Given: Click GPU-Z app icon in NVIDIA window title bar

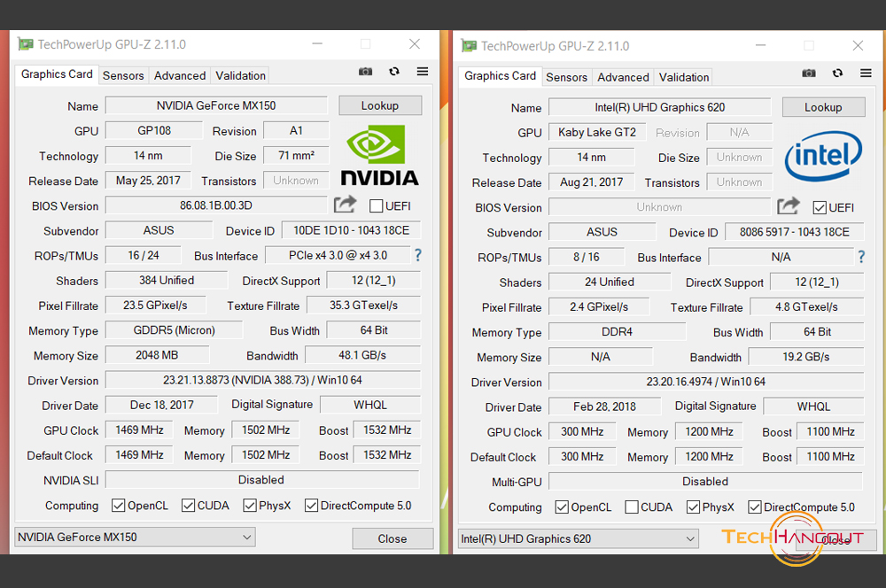Looking at the screenshot, I should (25, 44).
